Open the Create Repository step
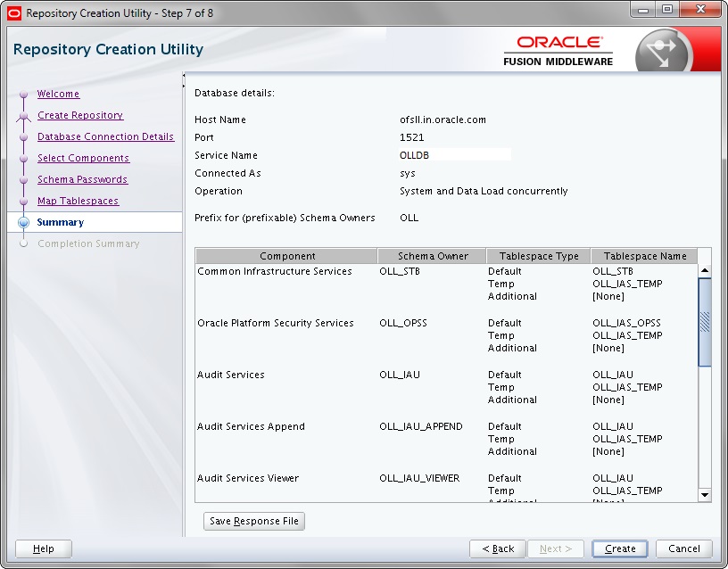Viewport: 728px width, 569px height. click(80, 115)
